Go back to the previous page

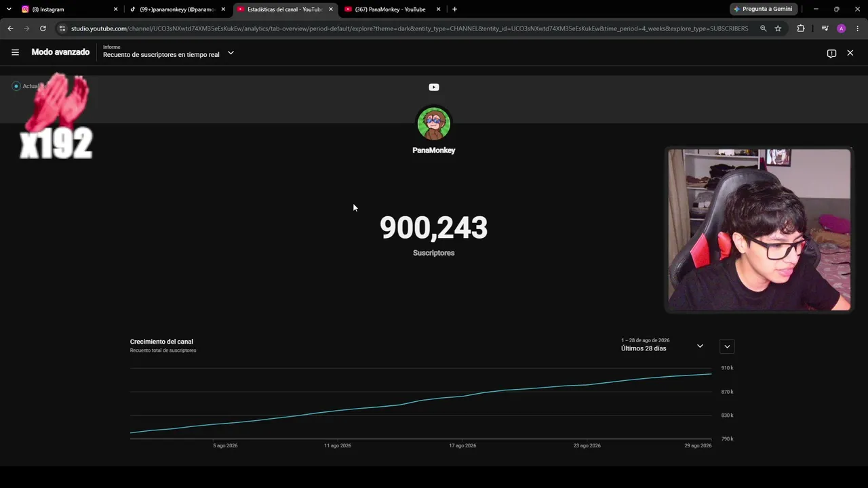10,28
